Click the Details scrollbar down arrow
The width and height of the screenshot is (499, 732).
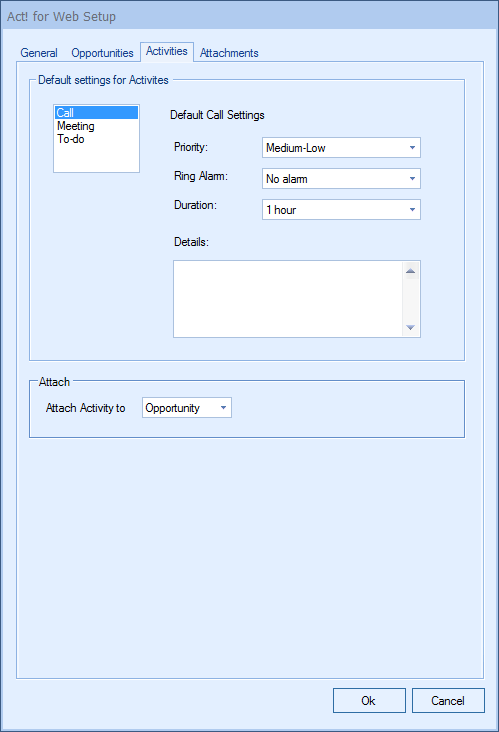click(411, 328)
